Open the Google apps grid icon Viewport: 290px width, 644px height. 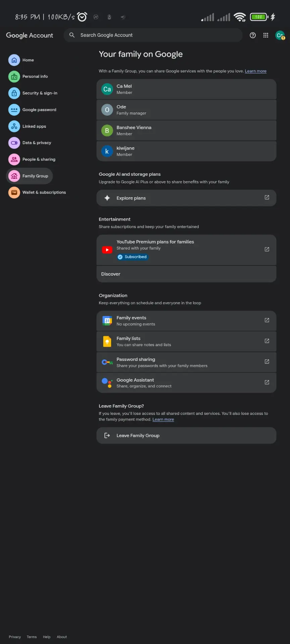coord(266,35)
